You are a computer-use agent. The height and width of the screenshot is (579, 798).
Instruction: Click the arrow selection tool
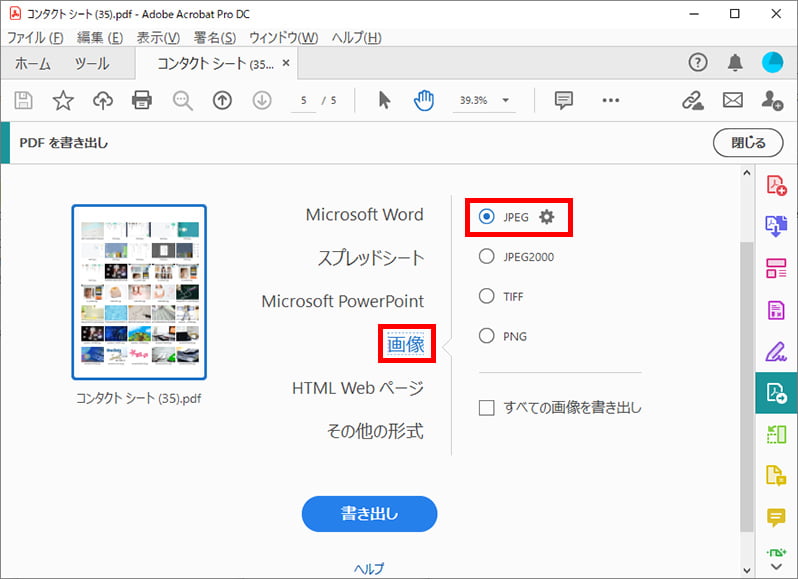click(385, 100)
